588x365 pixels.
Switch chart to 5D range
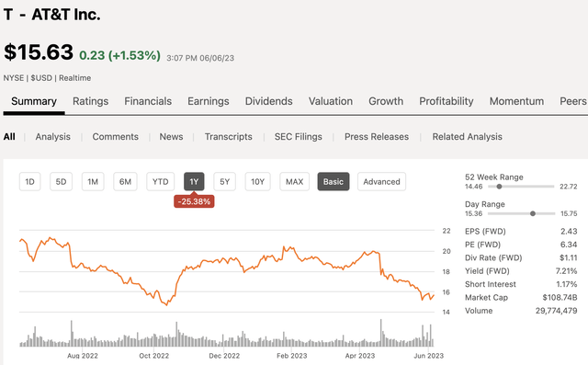click(x=61, y=181)
